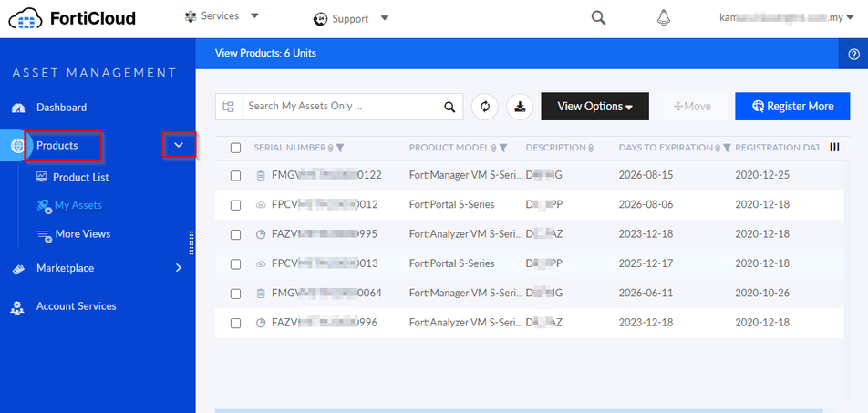Screen dimensions: 868x413
Task: Click the column settings icon in table header
Action: pos(834,147)
